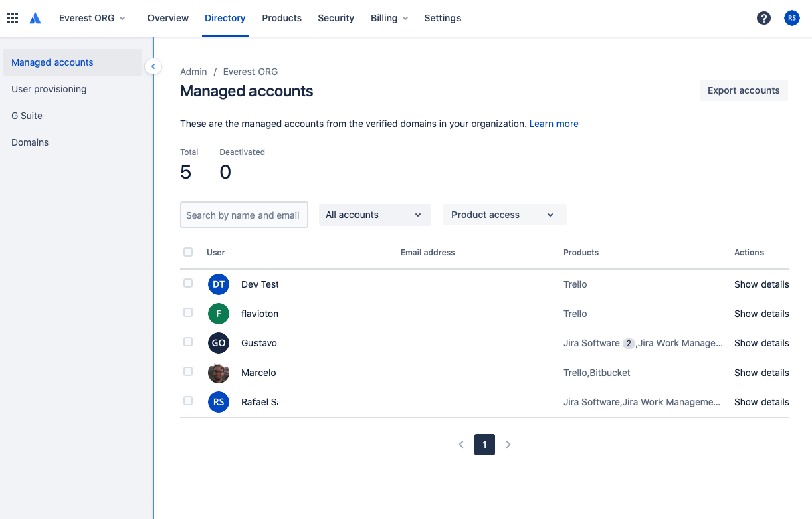812x519 pixels.
Task: Show details for Gustavo
Action: [x=762, y=343]
